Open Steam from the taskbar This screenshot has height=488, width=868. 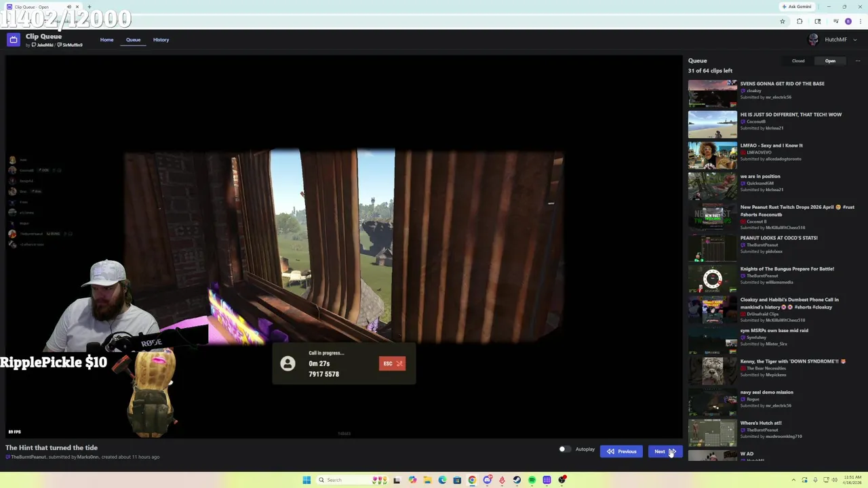point(517,480)
